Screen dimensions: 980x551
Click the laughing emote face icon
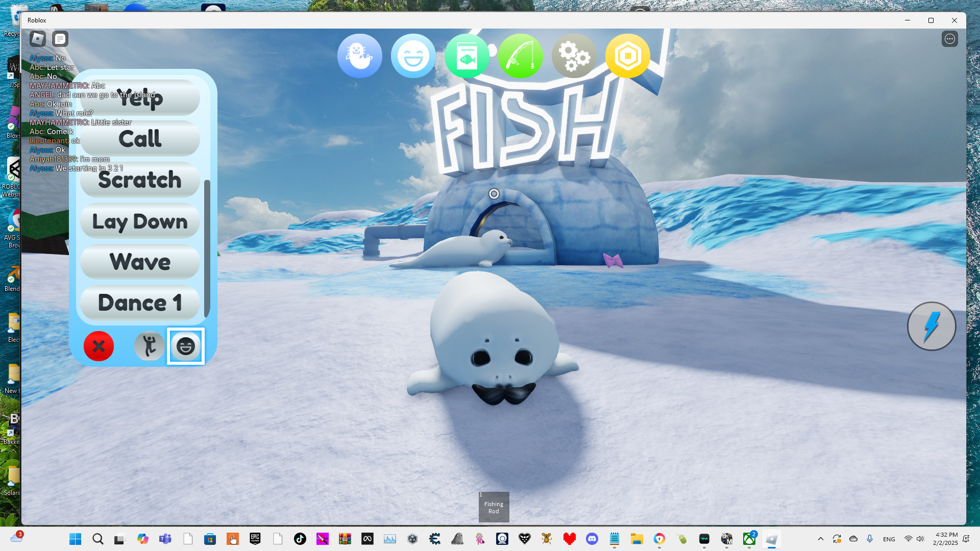point(413,56)
